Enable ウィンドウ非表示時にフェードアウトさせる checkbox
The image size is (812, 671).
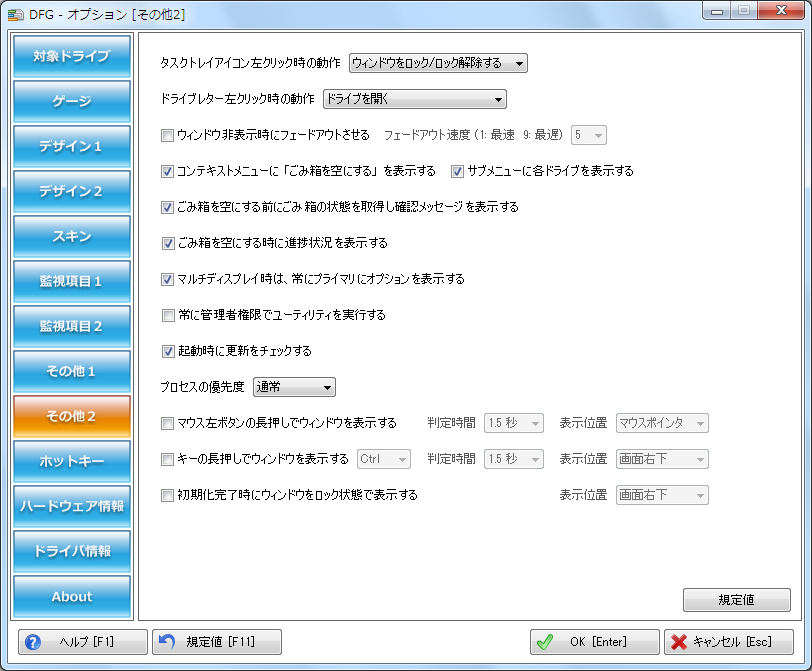coord(167,135)
